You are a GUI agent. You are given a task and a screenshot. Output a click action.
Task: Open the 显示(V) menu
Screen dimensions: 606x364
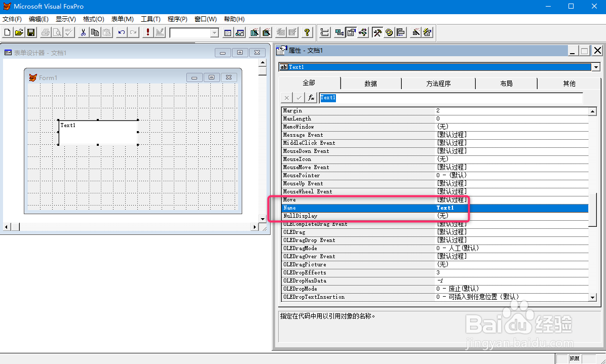tap(66, 19)
